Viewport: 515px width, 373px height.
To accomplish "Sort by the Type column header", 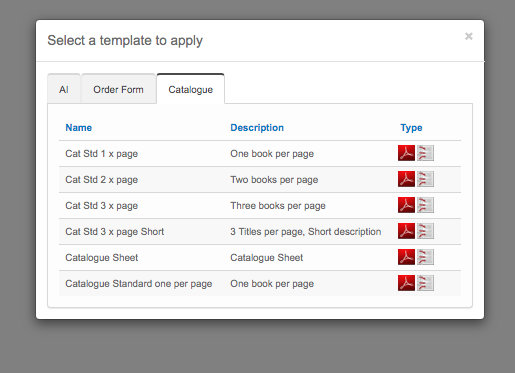I will pos(411,128).
